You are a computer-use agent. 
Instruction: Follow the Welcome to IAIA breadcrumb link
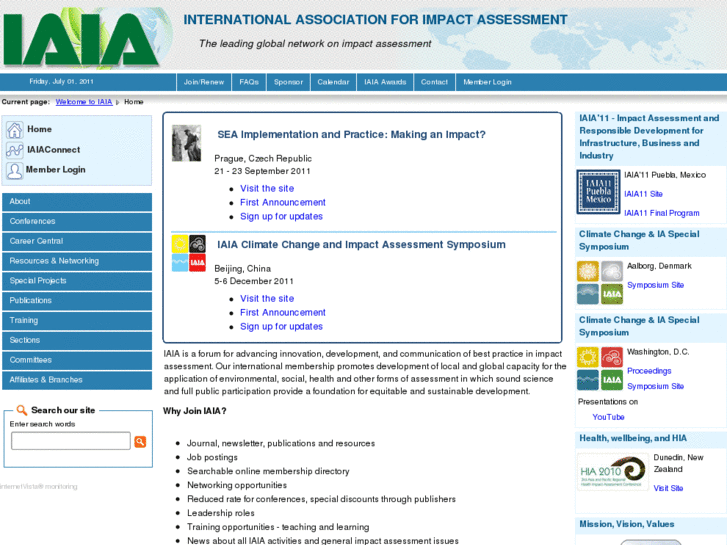[84, 102]
